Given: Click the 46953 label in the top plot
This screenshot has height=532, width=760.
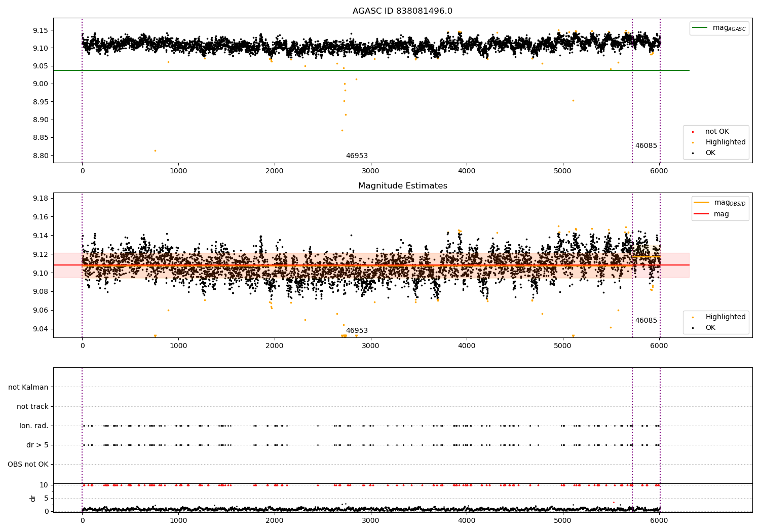Looking at the screenshot, I should [357, 156].
